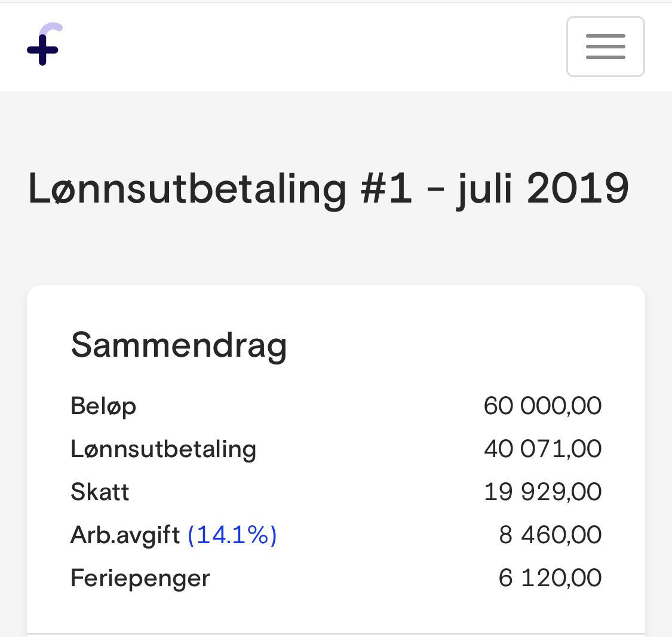Click the Sammendrag card title
This screenshot has width=672, height=637.
pyautogui.click(x=179, y=345)
